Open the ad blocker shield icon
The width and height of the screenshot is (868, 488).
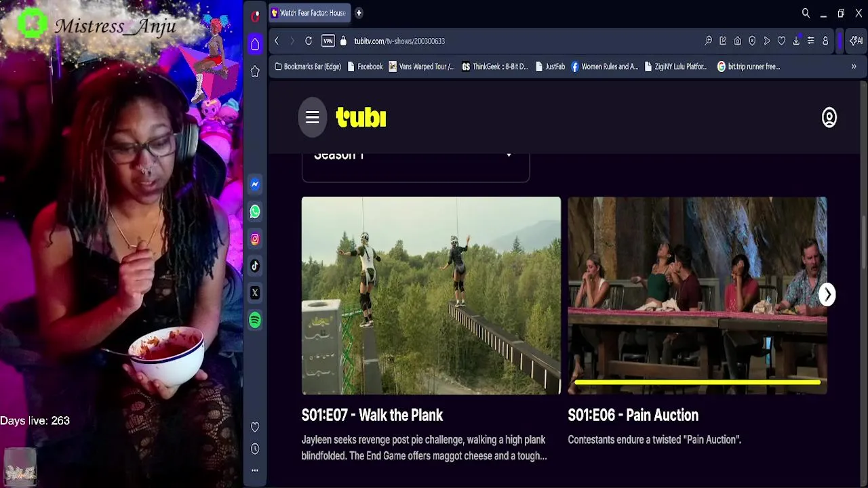tap(752, 41)
